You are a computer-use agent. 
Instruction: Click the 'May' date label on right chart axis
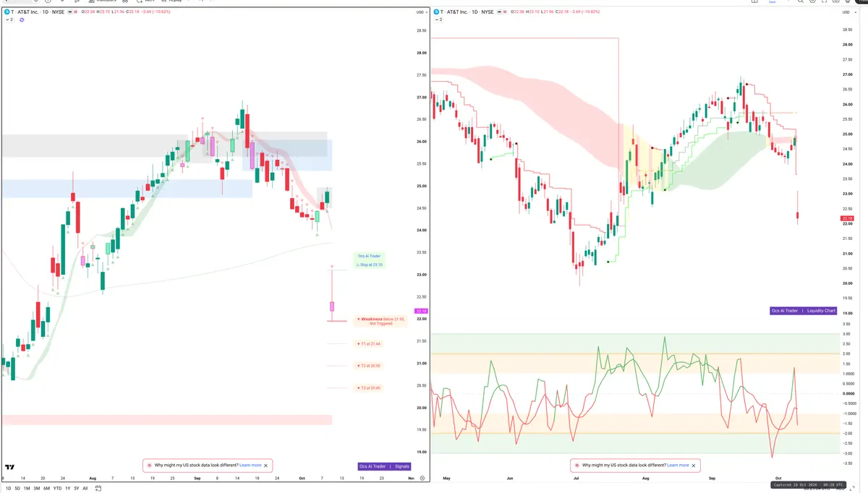(x=446, y=479)
